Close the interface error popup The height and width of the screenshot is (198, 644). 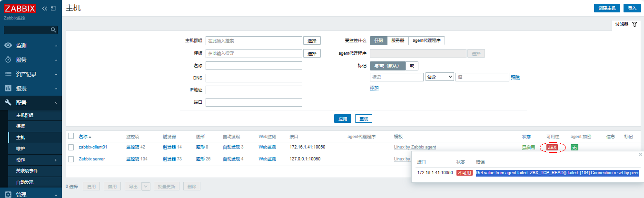640,155
